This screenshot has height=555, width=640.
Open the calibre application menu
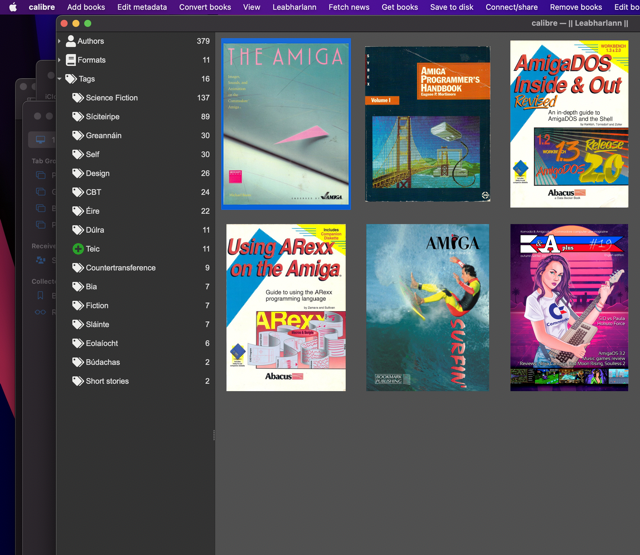[x=42, y=7]
